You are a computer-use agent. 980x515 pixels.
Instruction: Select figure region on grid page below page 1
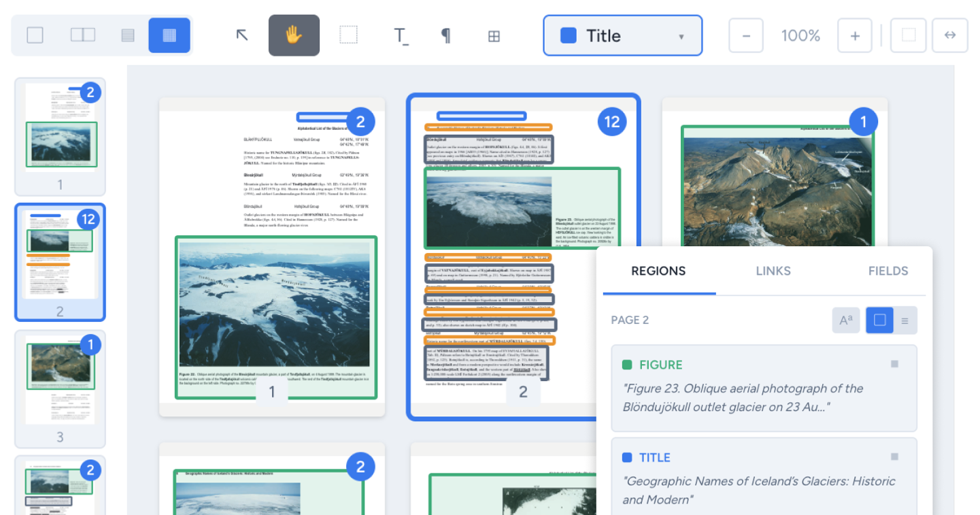(269, 493)
